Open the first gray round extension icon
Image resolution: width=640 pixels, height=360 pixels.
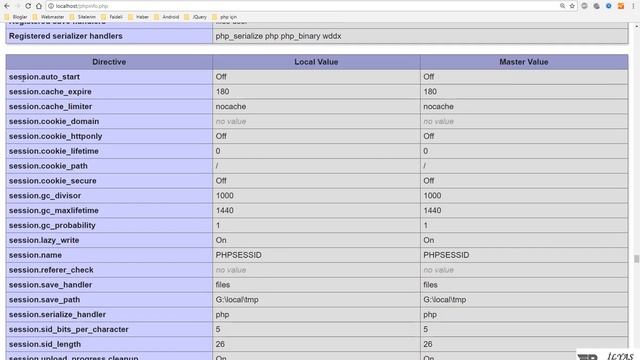584,6
